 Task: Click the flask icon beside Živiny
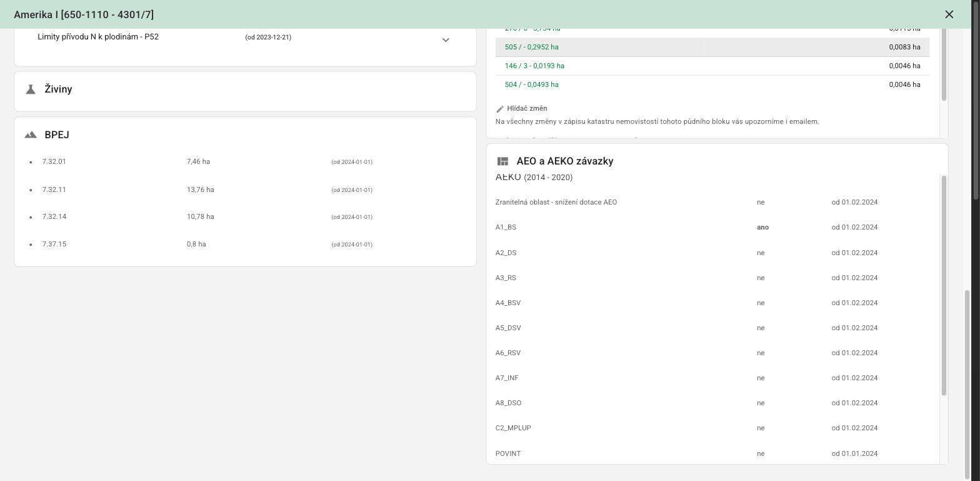(31, 89)
